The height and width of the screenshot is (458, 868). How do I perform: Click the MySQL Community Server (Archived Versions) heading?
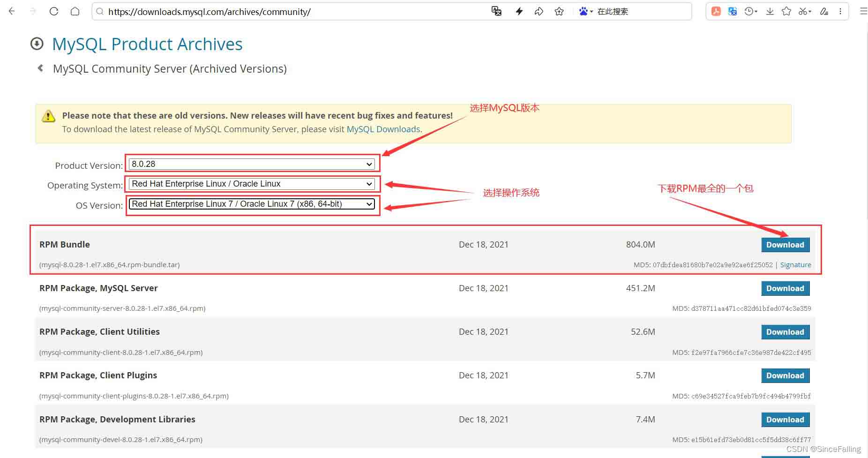pyautogui.click(x=170, y=69)
